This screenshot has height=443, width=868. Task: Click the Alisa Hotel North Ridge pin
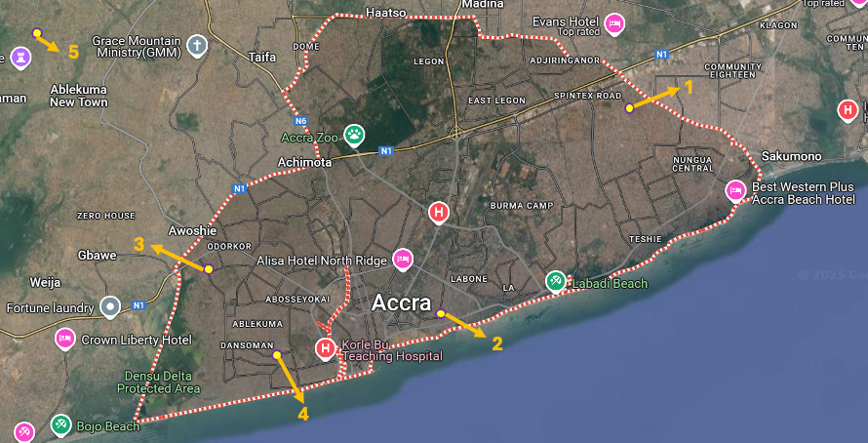point(403,260)
